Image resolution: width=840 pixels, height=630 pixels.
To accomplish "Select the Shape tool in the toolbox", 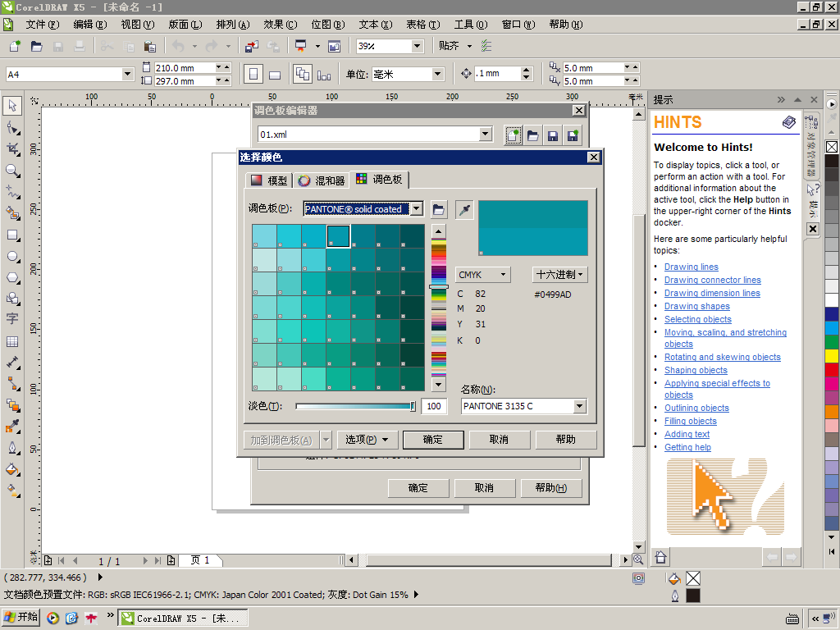I will click(12, 127).
